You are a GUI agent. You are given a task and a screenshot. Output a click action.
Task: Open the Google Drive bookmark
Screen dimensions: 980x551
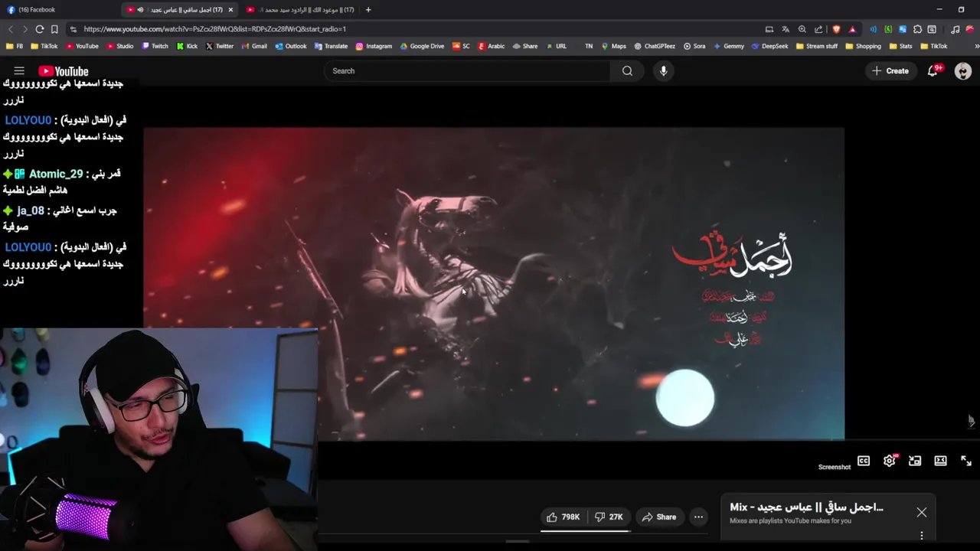tap(421, 46)
